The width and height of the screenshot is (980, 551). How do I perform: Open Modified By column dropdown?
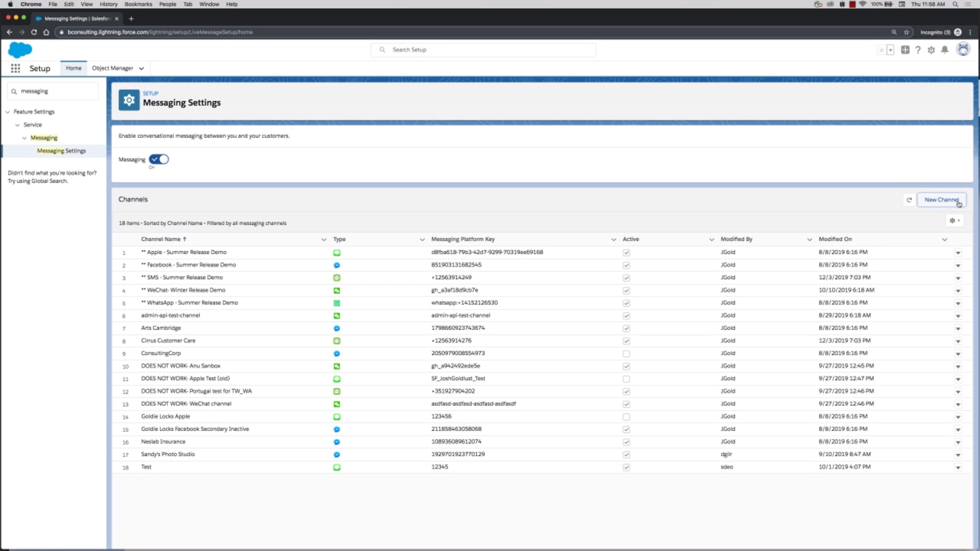810,239
